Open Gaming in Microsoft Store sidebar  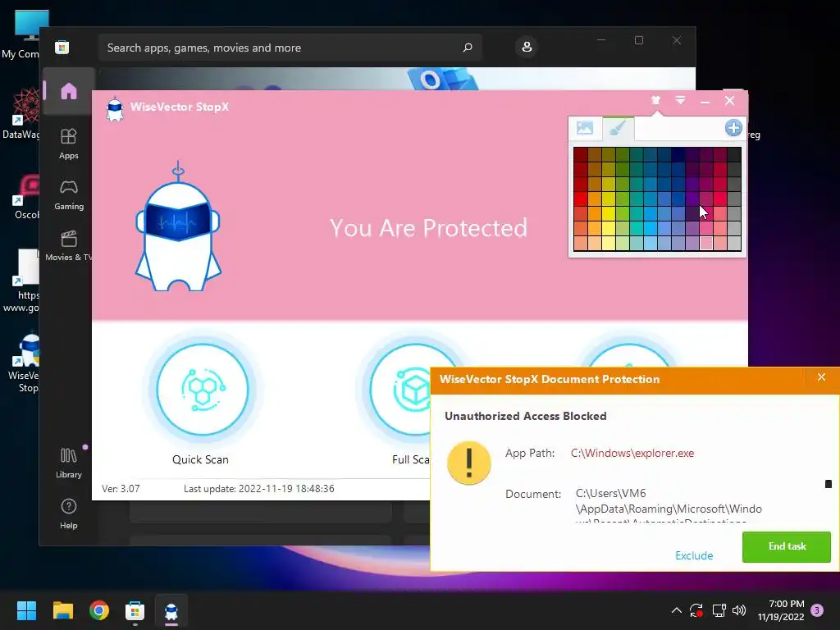(x=69, y=194)
